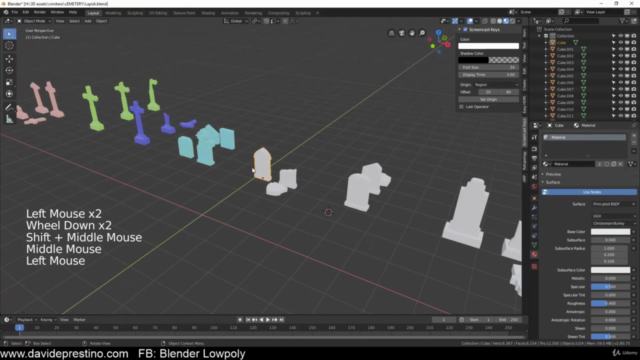The image size is (640, 360).
Task: Open the Render menu
Action: 40,12
